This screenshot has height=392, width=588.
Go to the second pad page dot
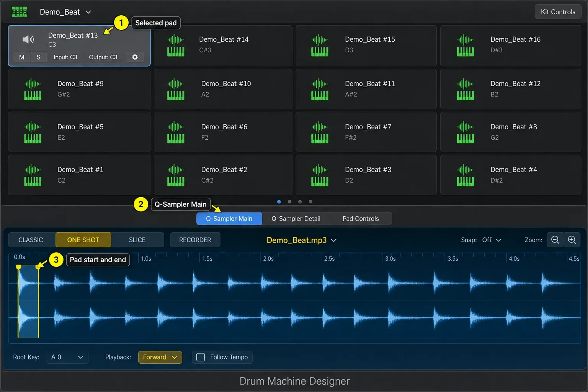[x=289, y=202]
